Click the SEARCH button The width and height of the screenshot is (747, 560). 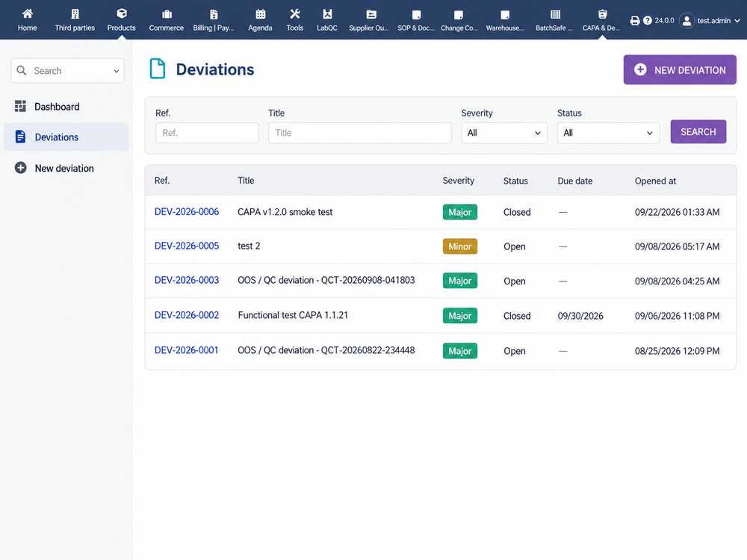point(698,132)
